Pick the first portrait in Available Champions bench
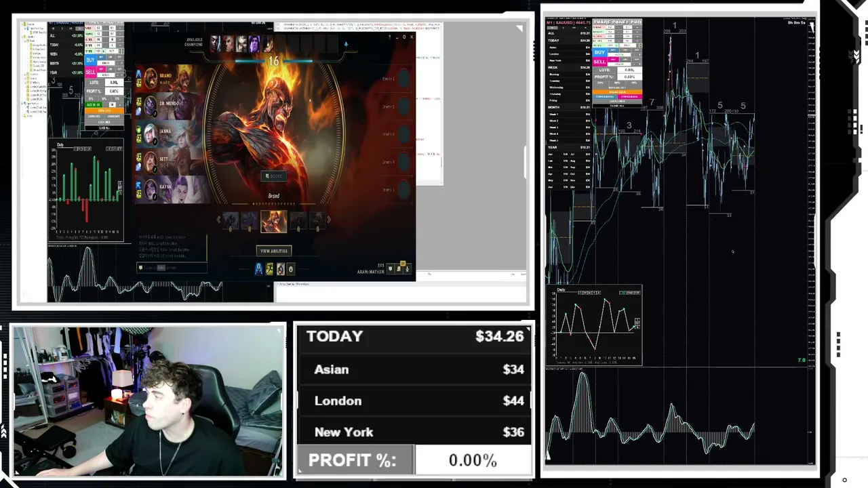The width and height of the screenshot is (868, 488). coord(215,44)
